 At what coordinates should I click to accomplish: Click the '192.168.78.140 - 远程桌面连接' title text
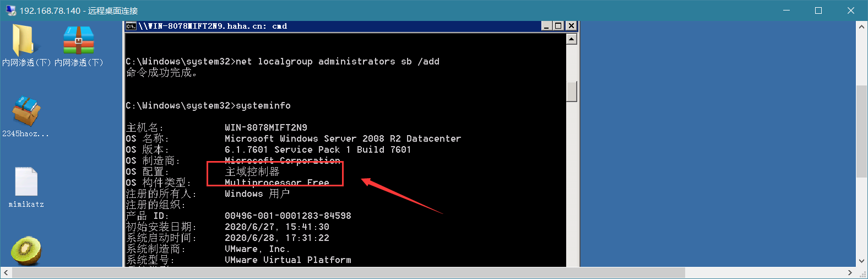tap(79, 10)
